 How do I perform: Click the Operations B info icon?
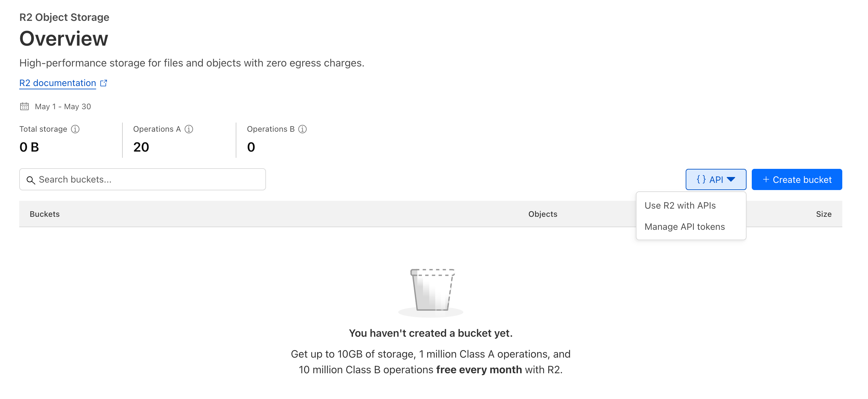click(x=302, y=129)
